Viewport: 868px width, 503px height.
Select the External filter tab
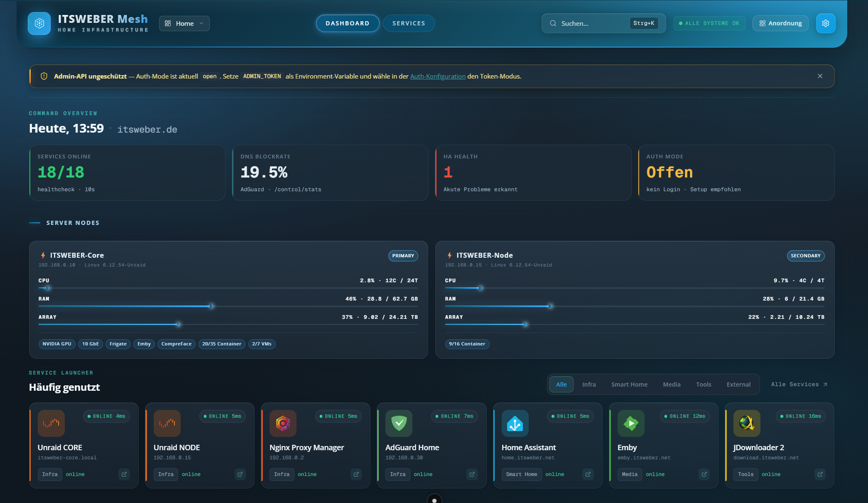(x=738, y=385)
